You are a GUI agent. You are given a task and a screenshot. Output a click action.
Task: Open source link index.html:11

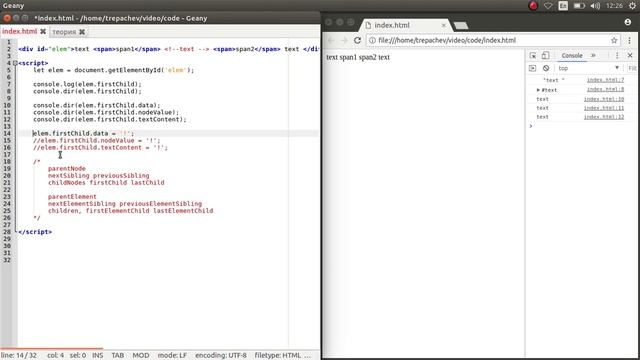pos(604,108)
